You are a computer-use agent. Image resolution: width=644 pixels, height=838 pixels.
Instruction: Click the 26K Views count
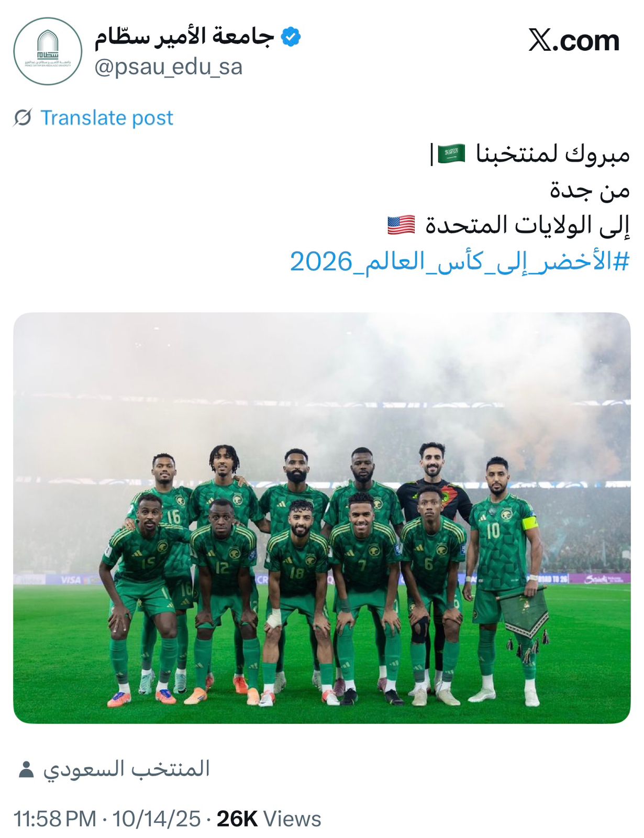[x=269, y=819]
